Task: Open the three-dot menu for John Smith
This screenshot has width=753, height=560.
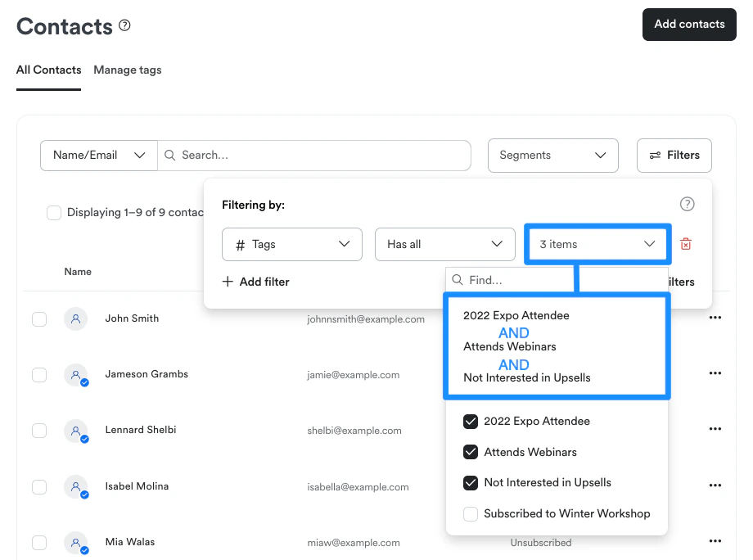Action: pos(715,318)
